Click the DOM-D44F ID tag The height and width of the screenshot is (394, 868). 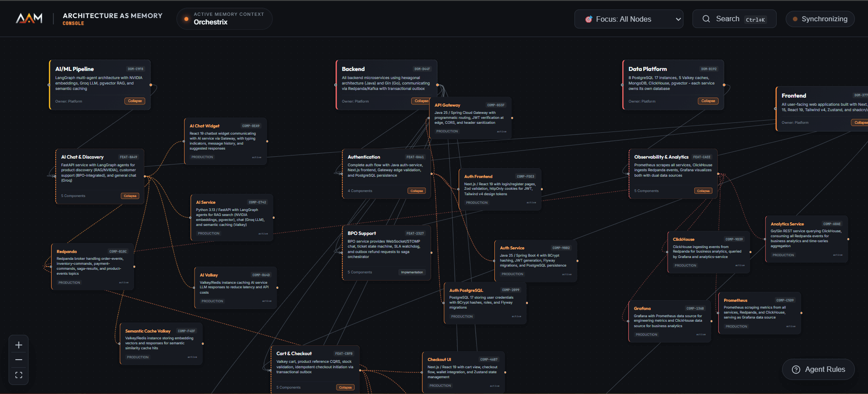pos(422,69)
